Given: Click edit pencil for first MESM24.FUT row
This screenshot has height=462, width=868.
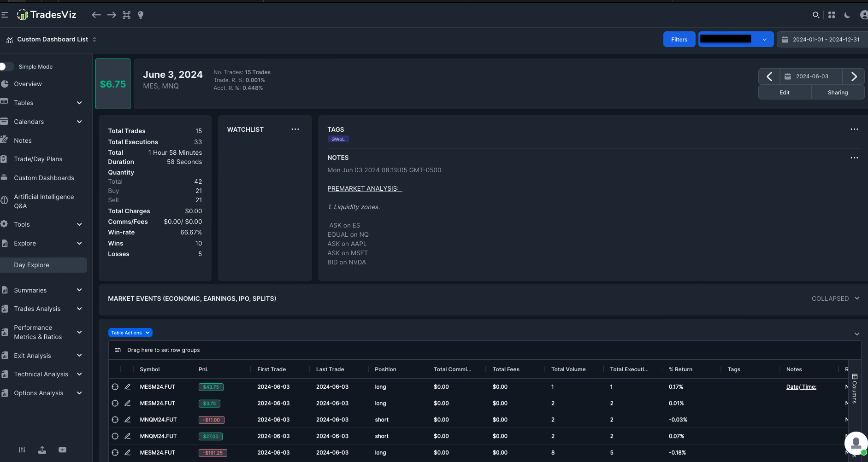Looking at the screenshot, I should coord(128,387).
